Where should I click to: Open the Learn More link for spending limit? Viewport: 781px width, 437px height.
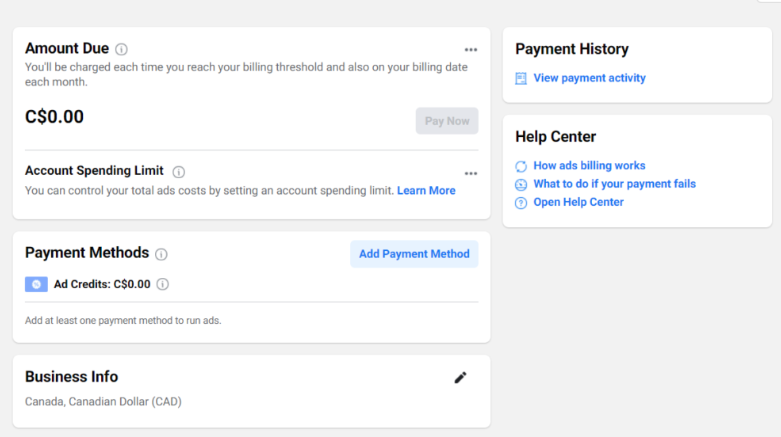pyautogui.click(x=426, y=190)
